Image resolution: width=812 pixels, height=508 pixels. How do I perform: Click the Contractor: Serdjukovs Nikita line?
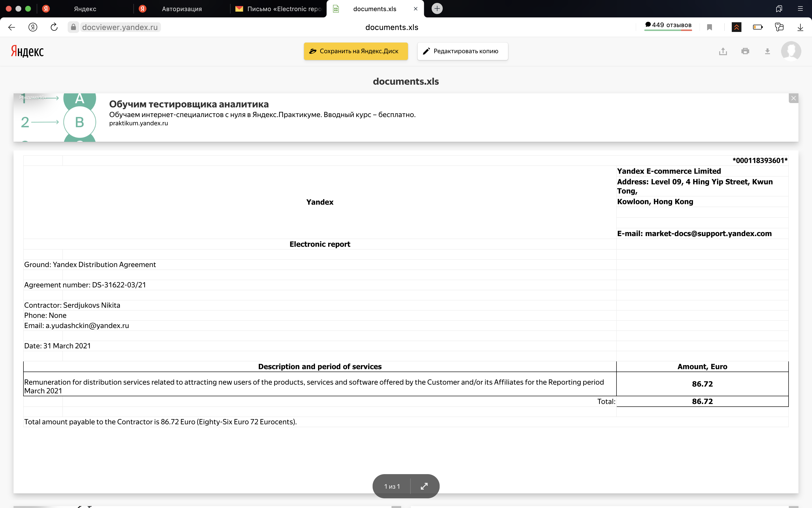[x=72, y=305]
